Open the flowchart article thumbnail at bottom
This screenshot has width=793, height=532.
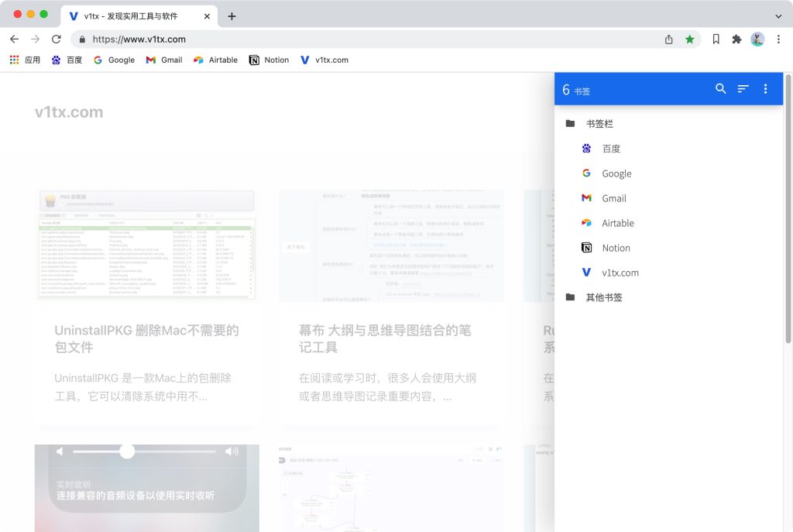[x=391, y=488]
